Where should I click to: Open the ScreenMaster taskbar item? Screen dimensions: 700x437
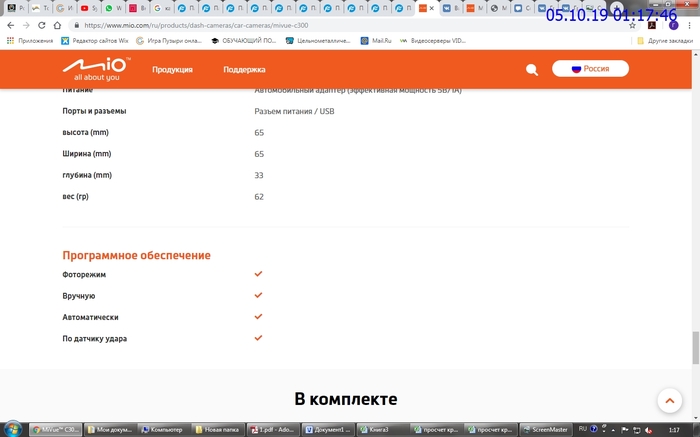(546, 429)
